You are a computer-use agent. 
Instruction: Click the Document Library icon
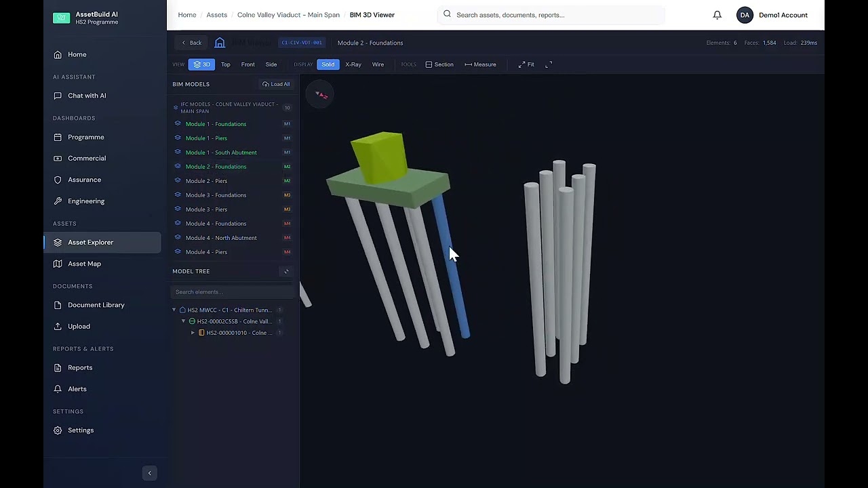pyautogui.click(x=58, y=305)
